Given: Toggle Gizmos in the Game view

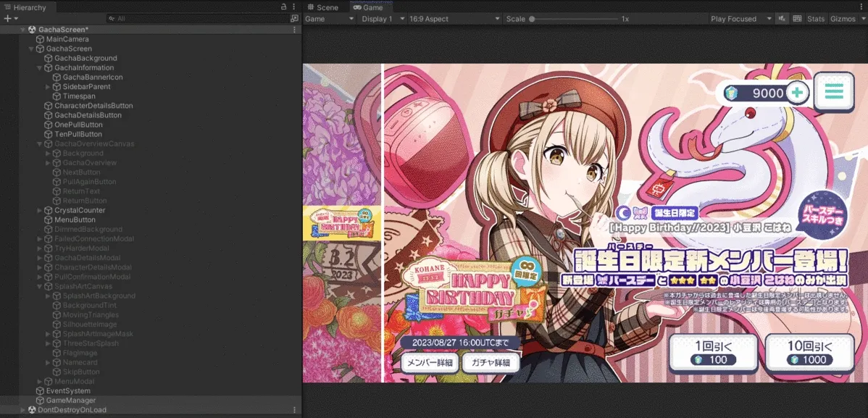Looking at the screenshot, I should pyautogui.click(x=843, y=19).
